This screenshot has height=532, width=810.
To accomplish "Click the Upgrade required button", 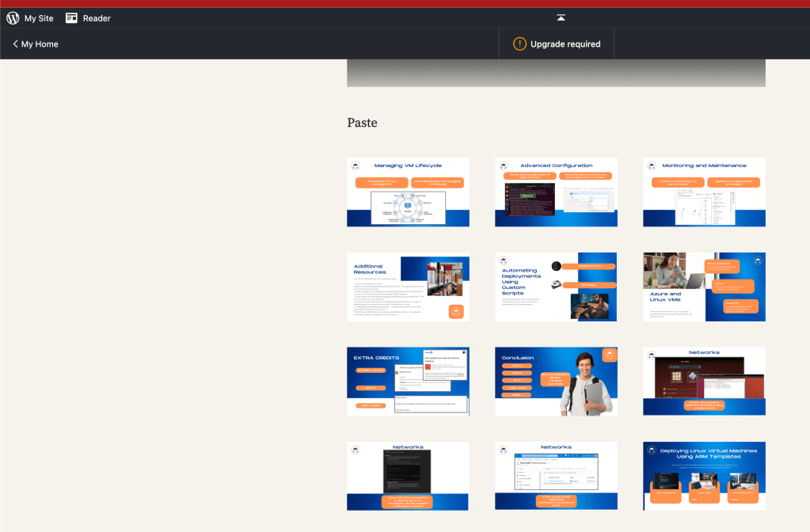I will click(557, 44).
